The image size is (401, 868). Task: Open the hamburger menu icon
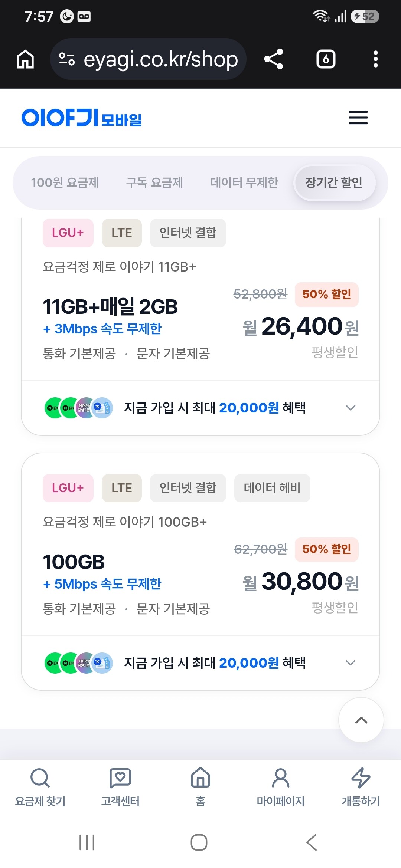(358, 118)
